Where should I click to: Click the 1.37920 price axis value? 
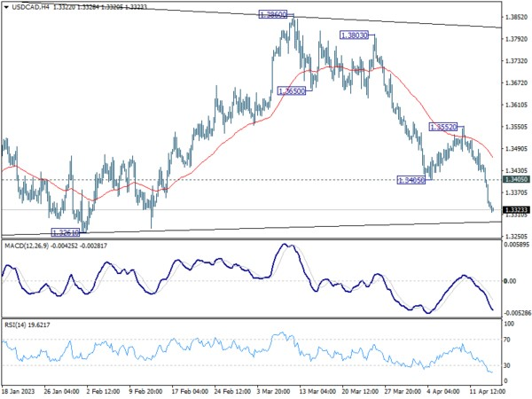point(516,39)
